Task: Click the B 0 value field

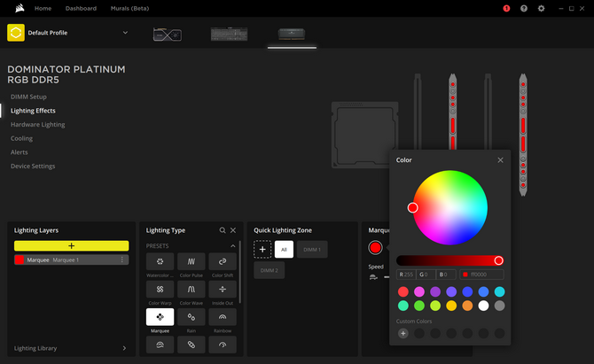Action: coord(446,275)
